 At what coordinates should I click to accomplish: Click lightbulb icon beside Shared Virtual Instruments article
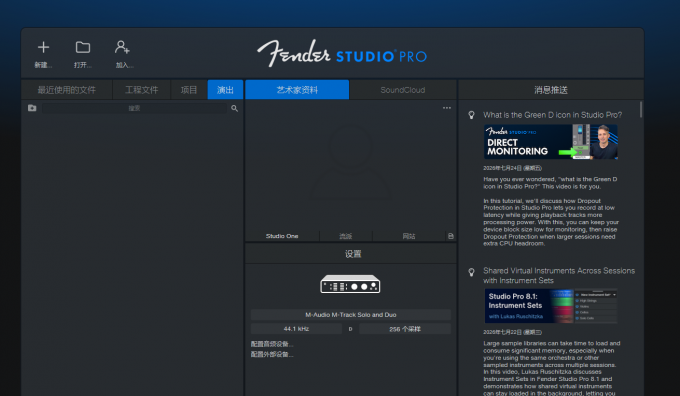point(471,272)
